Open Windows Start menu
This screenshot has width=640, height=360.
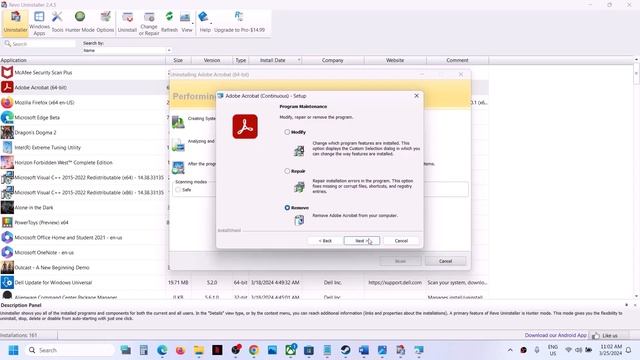point(13,350)
